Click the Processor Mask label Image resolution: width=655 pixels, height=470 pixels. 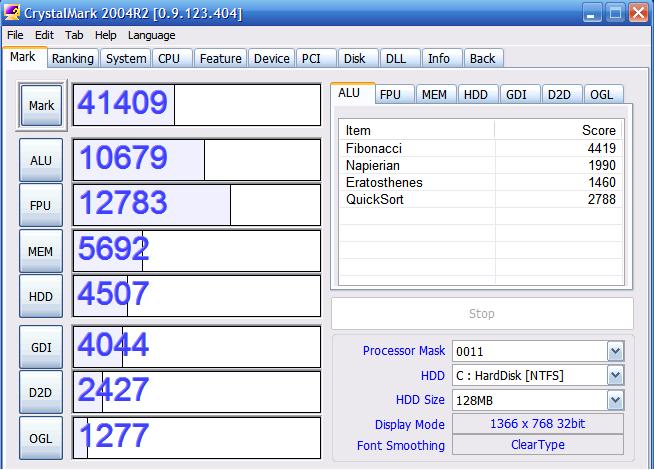pos(404,351)
